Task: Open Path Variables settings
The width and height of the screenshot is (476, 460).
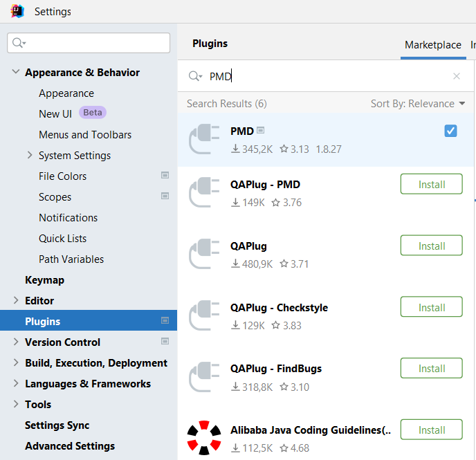Action: click(x=71, y=259)
